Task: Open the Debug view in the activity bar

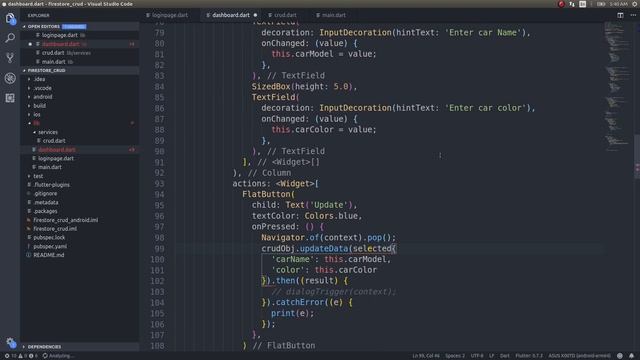Action: [10, 78]
